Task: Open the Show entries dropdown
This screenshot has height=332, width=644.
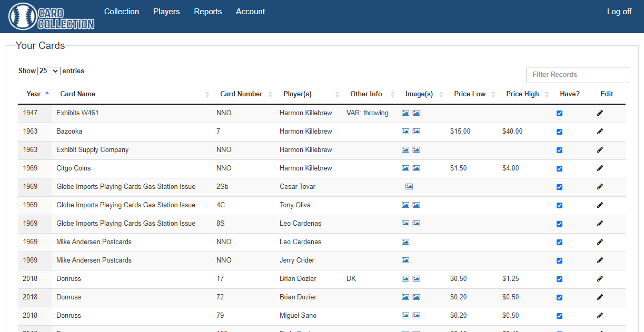Action: [49, 71]
